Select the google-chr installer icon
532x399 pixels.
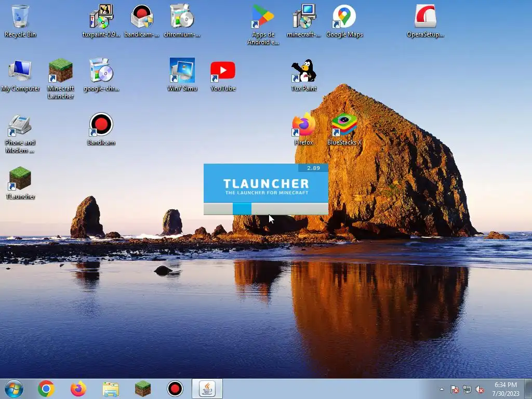tap(101, 75)
